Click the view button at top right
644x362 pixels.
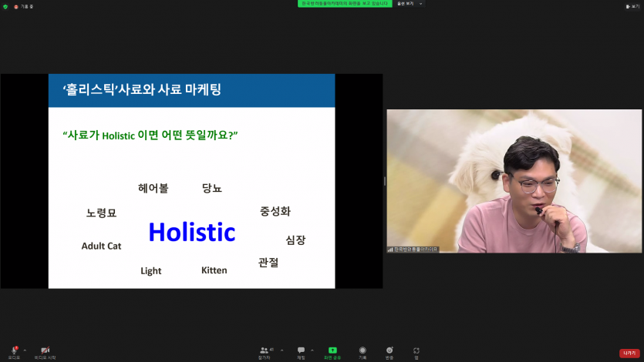tap(632, 7)
